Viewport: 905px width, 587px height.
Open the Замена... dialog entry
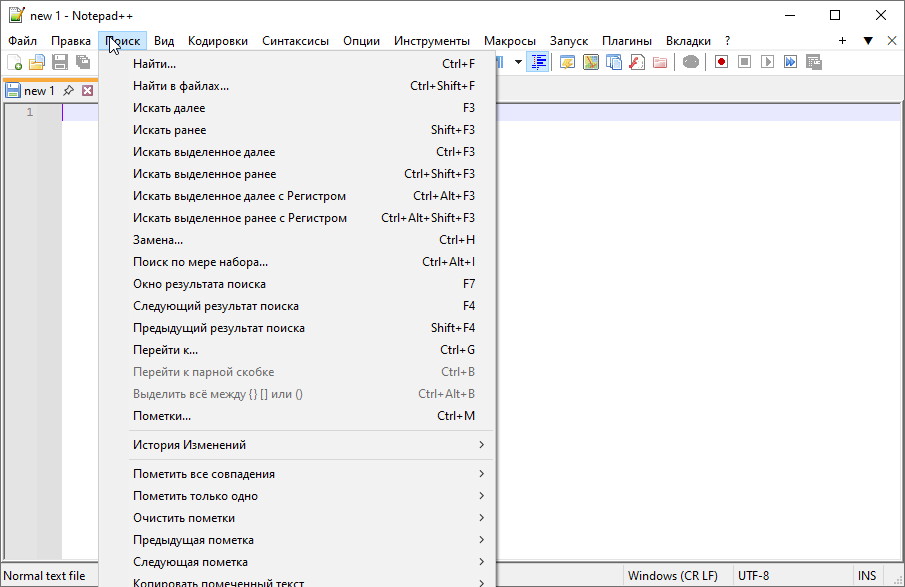[x=297, y=240]
